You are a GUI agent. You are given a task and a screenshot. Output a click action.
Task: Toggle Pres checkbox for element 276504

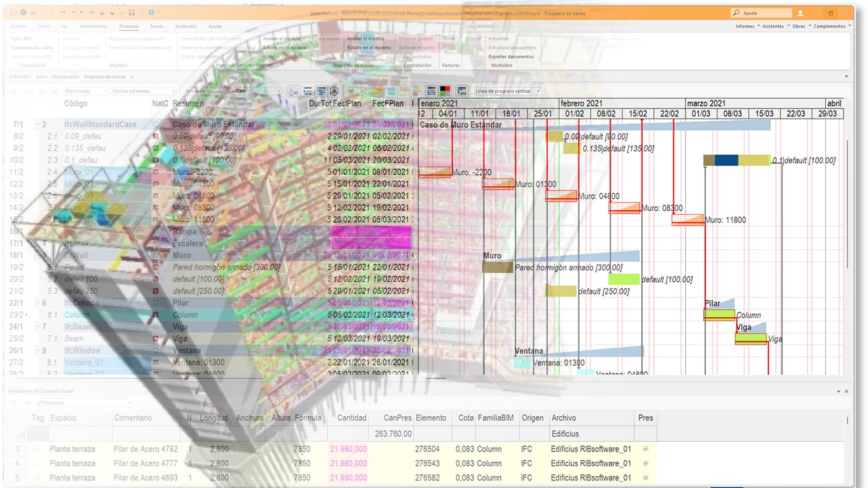pos(645,449)
